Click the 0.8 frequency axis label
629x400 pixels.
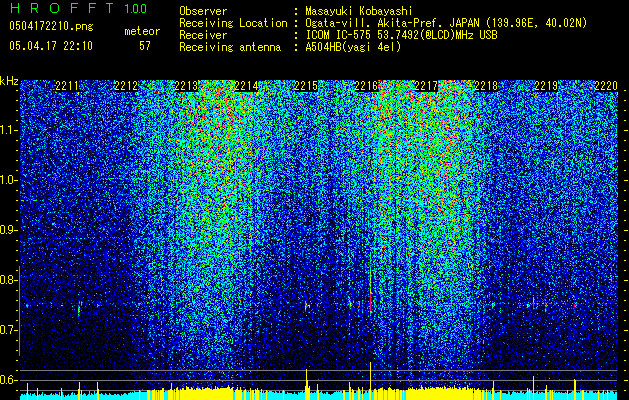coord(8,280)
